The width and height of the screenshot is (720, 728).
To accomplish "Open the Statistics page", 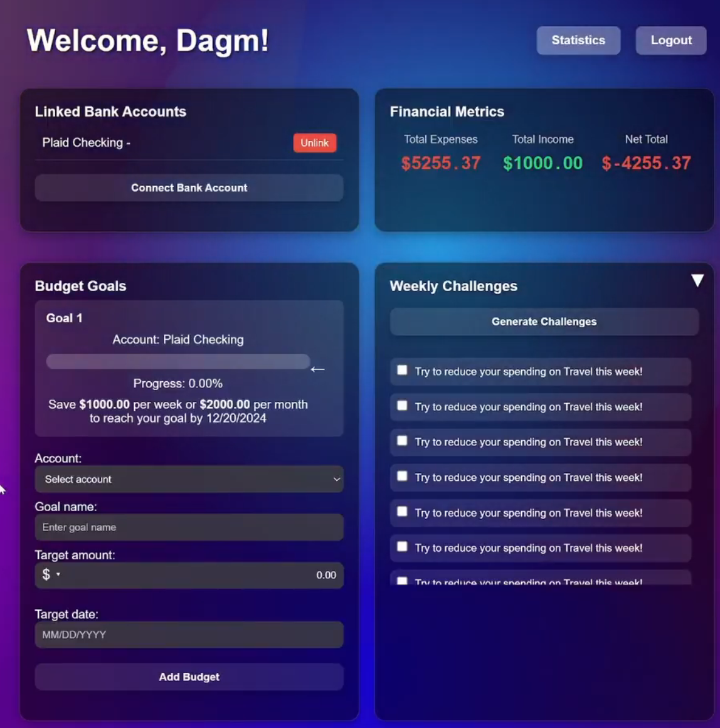I will point(578,40).
